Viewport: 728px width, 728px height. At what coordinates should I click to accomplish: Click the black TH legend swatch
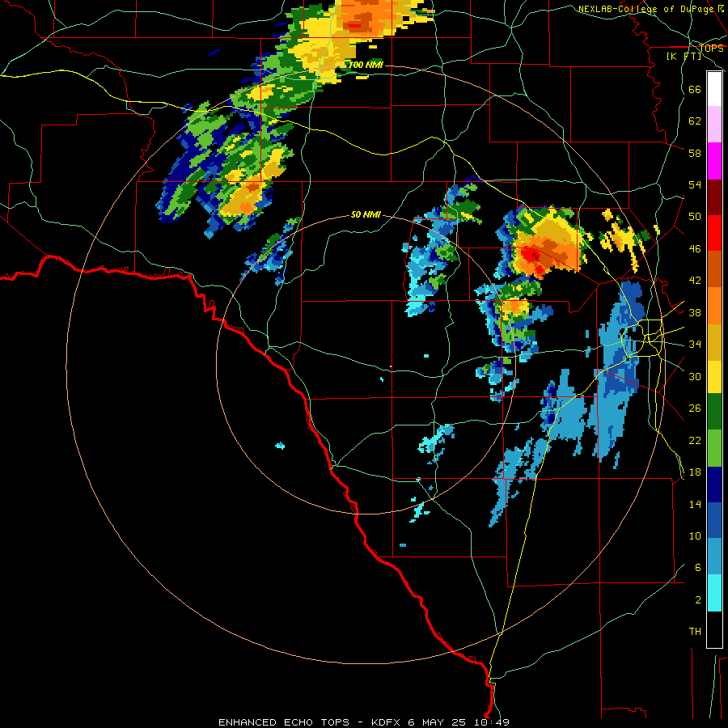coord(714,629)
